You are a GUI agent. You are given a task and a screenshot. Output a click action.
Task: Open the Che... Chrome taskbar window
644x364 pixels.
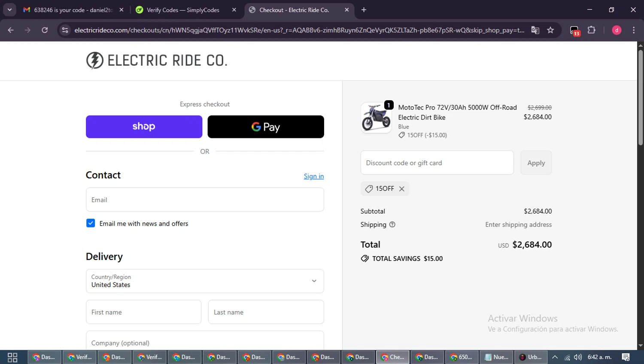(x=393, y=357)
